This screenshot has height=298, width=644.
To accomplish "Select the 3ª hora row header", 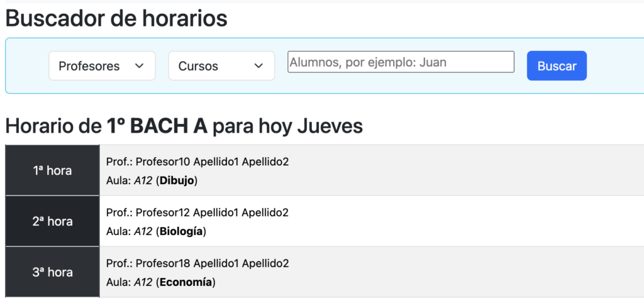I will 52,272.
